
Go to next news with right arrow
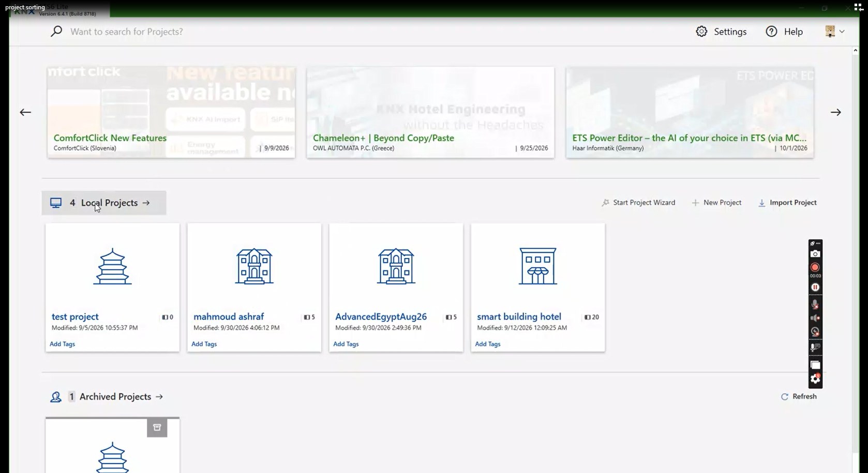click(x=836, y=112)
